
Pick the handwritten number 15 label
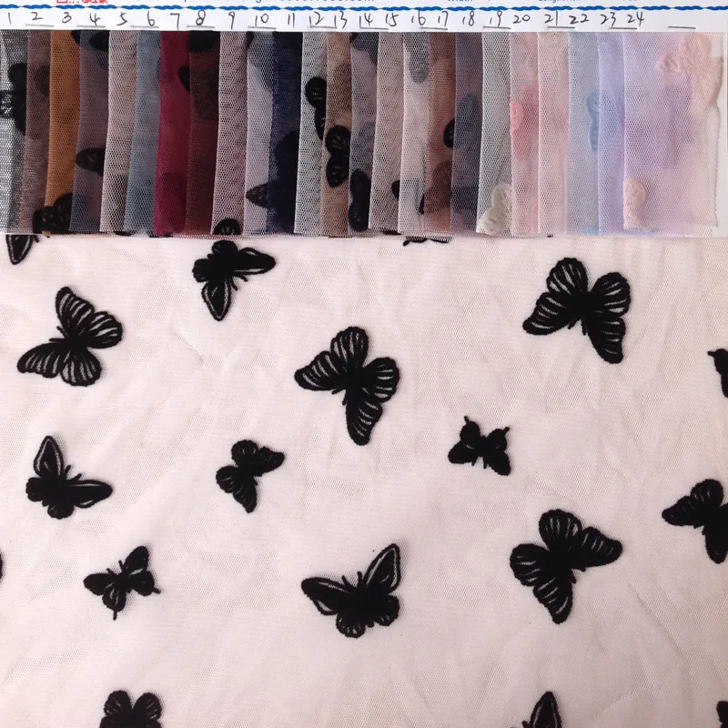[392, 20]
